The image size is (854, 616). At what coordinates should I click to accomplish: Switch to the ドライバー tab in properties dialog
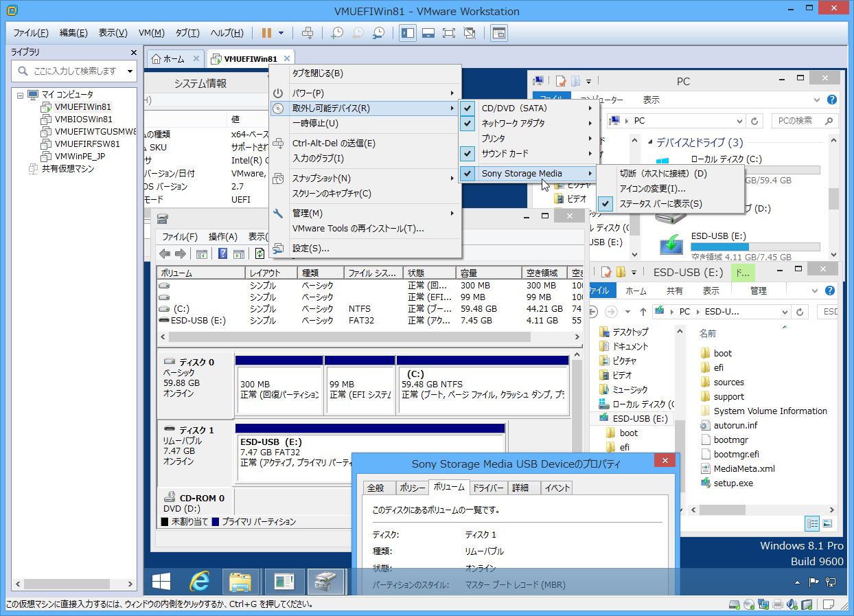click(x=488, y=488)
